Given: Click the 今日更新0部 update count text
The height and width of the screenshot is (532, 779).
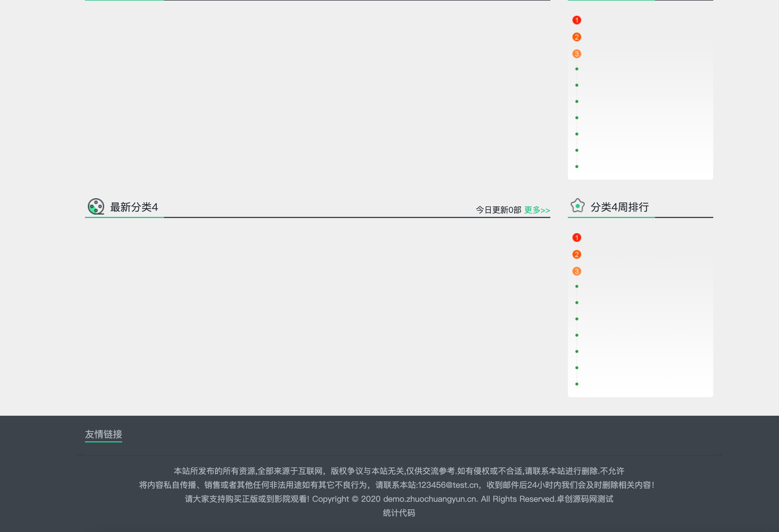Looking at the screenshot, I should pyautogui.click(x=499, y=210).
